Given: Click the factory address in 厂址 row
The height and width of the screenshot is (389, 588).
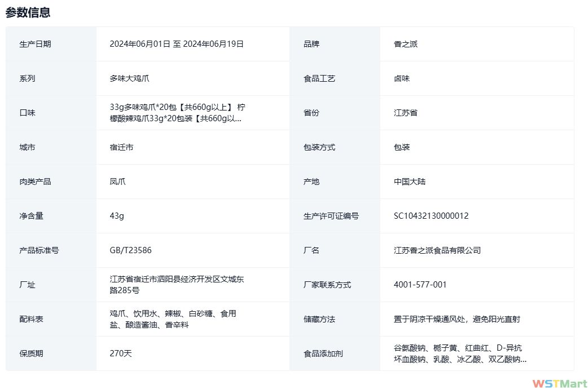Looking at the screenshot, I should [177, 285].
